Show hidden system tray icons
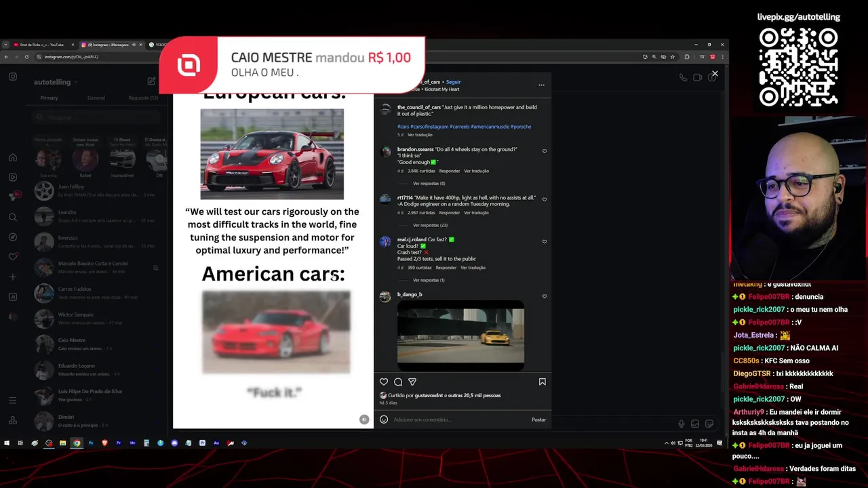 click(x=667, y=443)
